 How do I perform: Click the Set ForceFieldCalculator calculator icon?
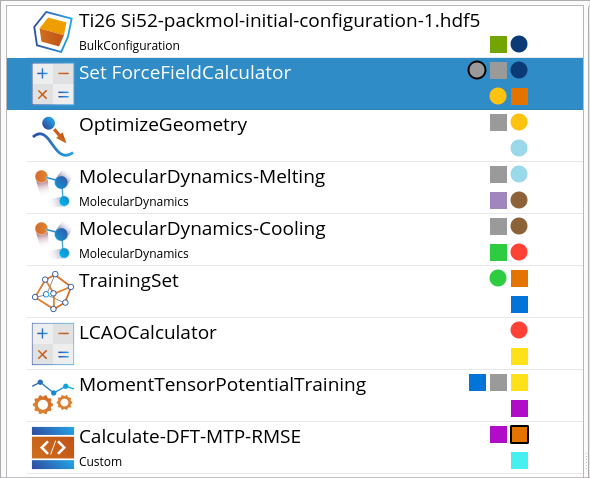(x=53, y=84)
